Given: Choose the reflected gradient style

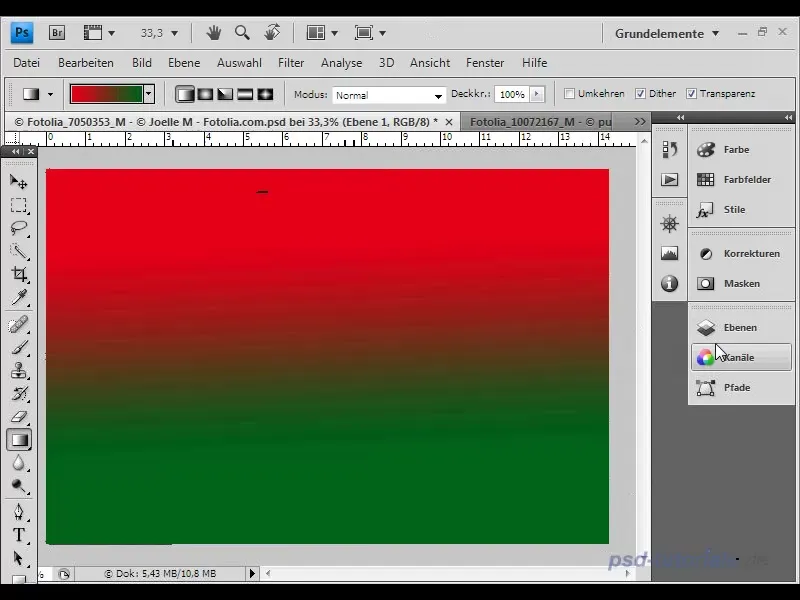Looking at the screenshot, I should (x=245, y=94).
